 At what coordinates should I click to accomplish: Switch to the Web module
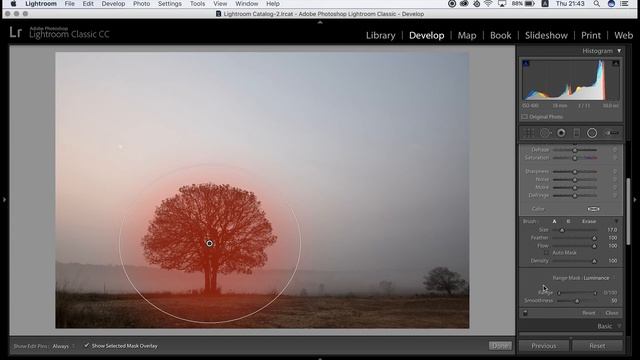tap(623, 36)
